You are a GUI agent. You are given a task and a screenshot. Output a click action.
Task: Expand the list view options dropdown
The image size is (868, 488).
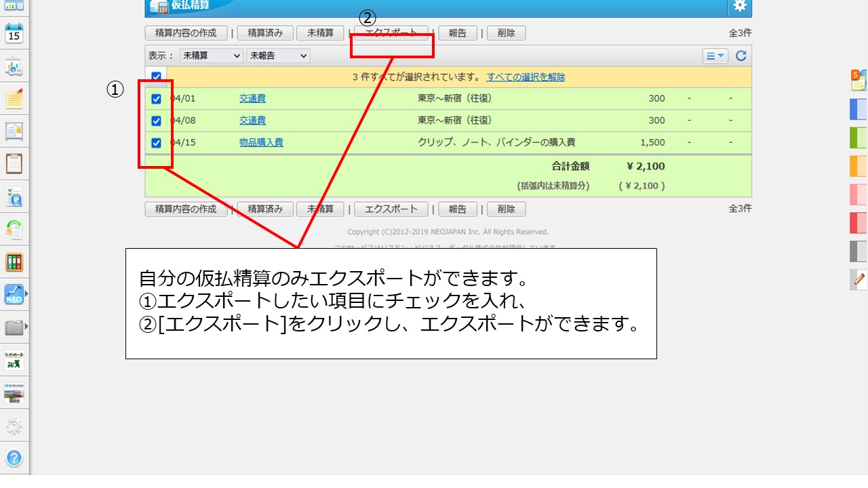point(715,56)
